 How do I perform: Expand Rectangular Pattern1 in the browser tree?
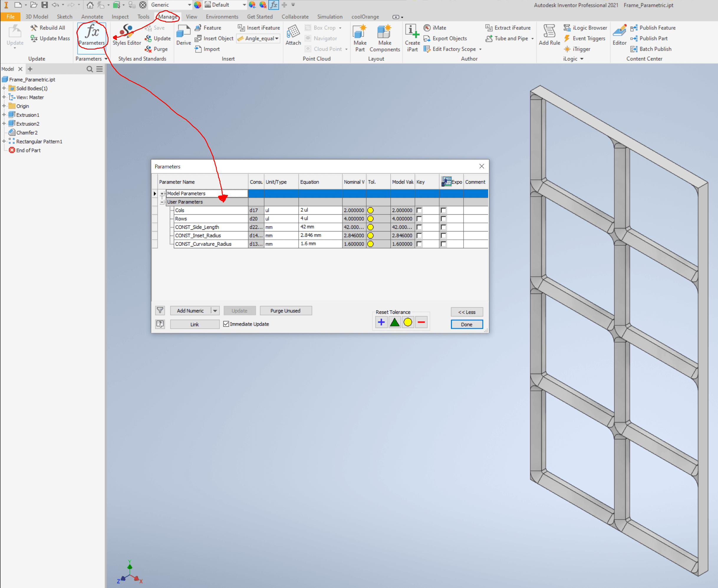pyautogui.click(x=4, y=141)
